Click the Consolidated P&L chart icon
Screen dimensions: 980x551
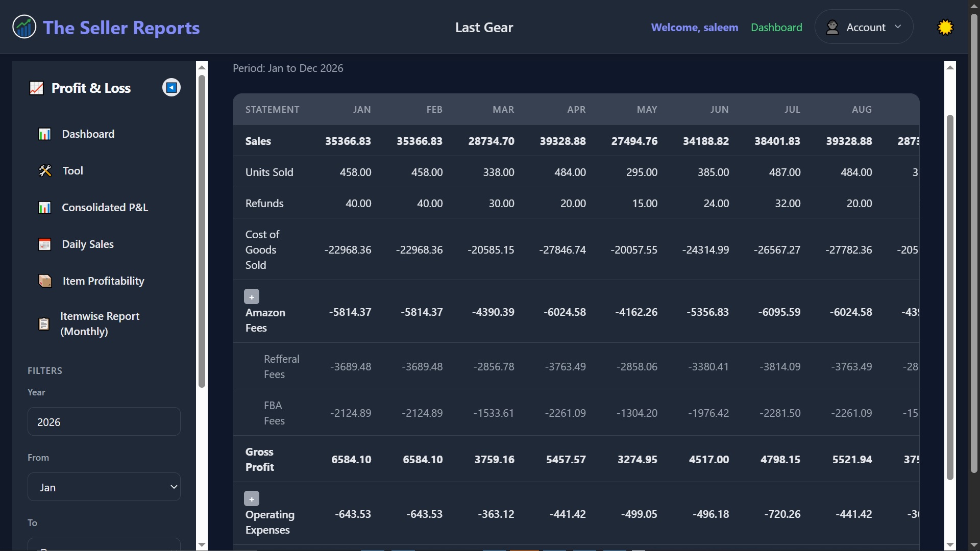coord(45,208)
